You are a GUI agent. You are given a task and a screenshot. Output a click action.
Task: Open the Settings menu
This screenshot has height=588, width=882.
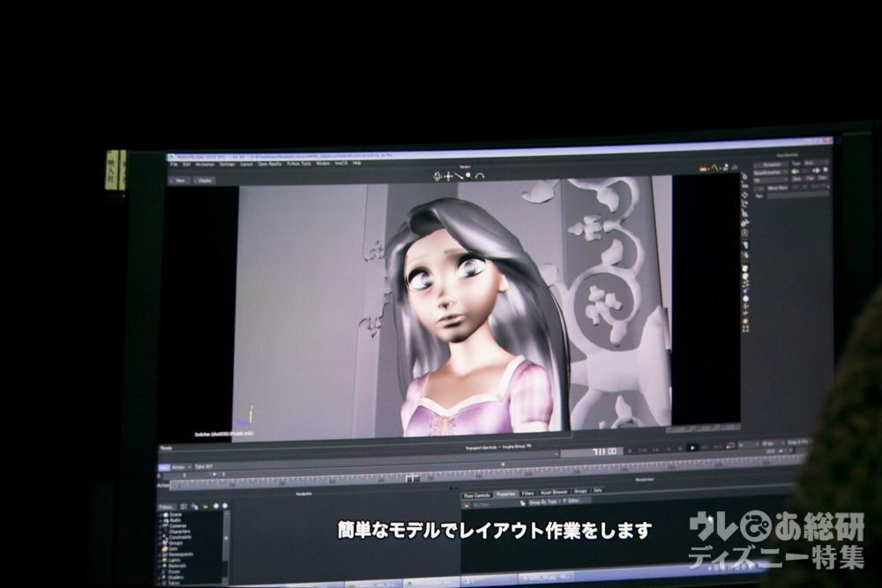point(228,165)
